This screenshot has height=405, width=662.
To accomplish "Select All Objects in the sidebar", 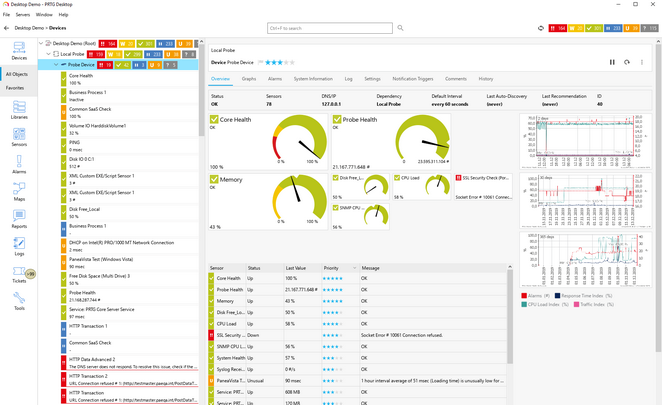I will tap(17, 74).
